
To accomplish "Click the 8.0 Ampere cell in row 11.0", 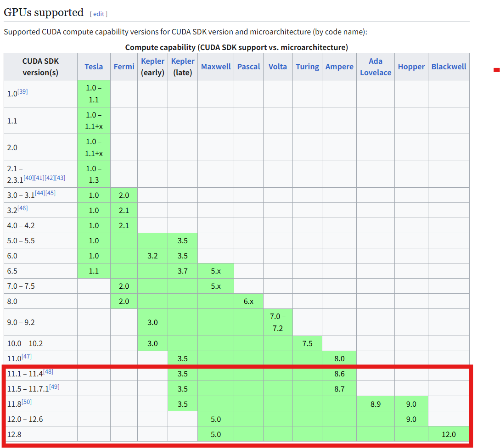I will point(340,358).
